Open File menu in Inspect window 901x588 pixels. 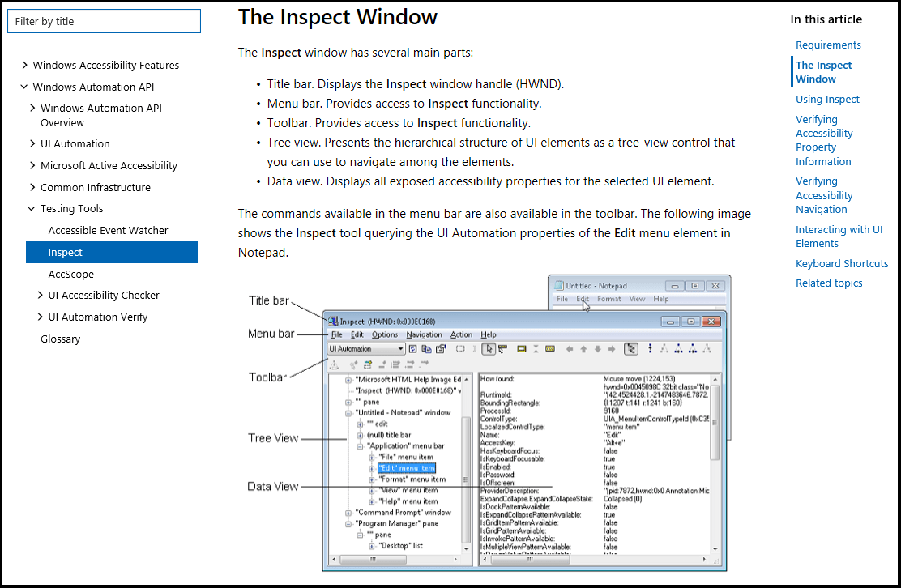coord(337,334)
